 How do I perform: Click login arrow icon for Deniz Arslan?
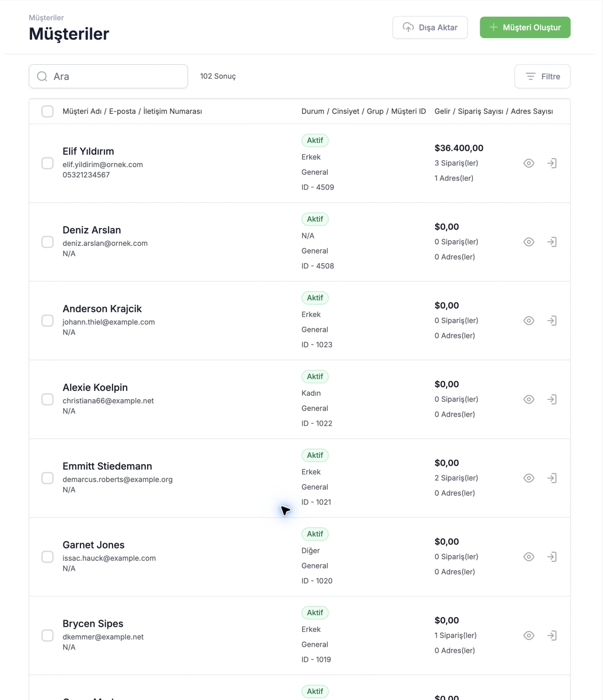click(552, 242)
